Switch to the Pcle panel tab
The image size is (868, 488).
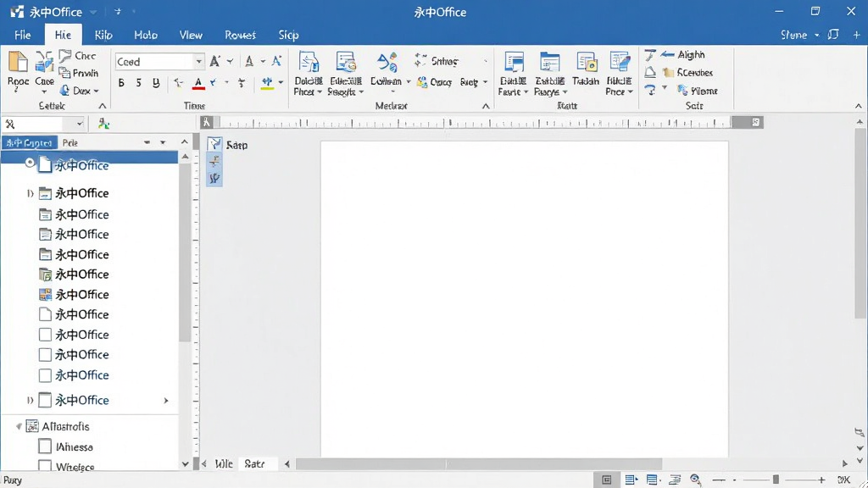[x=70, y=142]
